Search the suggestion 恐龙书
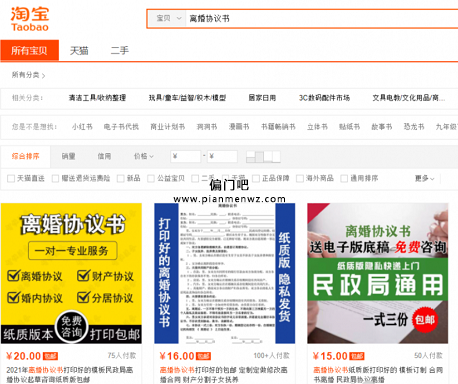 (414, 127)
